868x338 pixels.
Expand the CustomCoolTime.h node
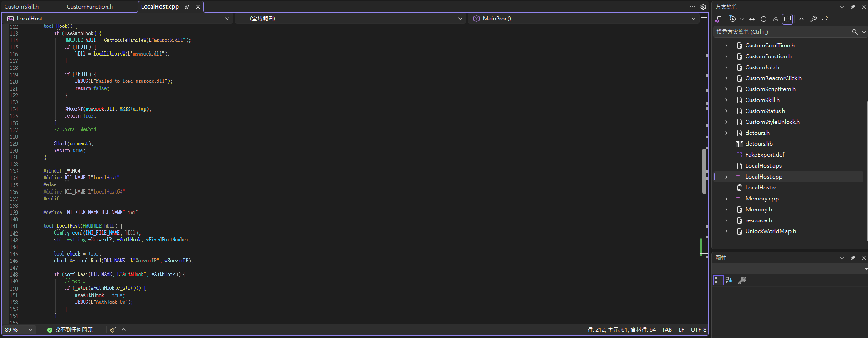[726, 46]
